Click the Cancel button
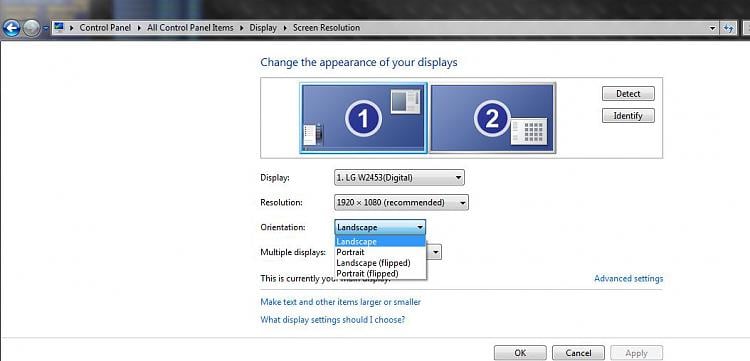750x361 pixels. [x=578, y=353]
